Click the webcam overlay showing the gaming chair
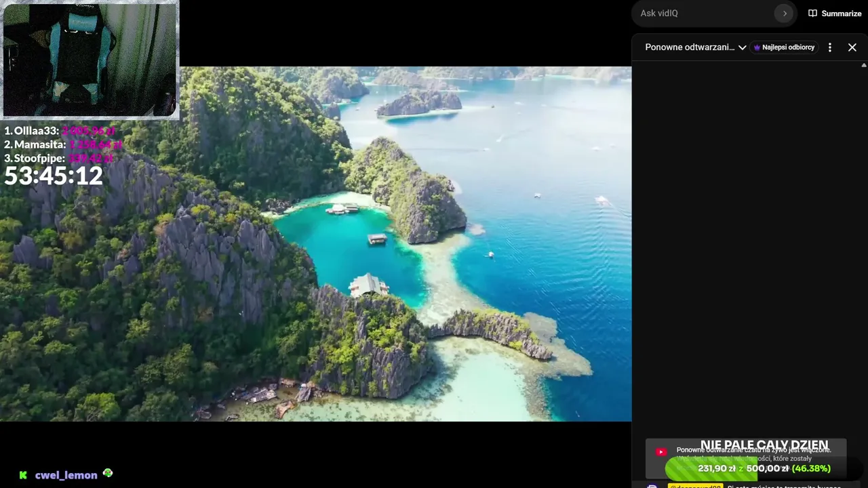 tap(90, 60)
